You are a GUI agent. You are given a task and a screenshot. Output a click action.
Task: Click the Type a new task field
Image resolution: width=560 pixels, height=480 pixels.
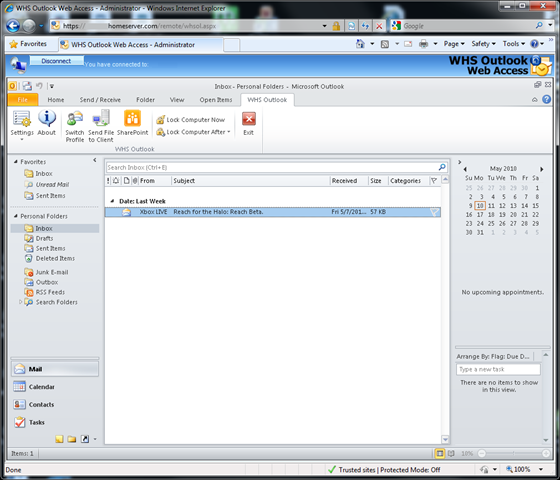pyautogui.click(x=498, y=369)
